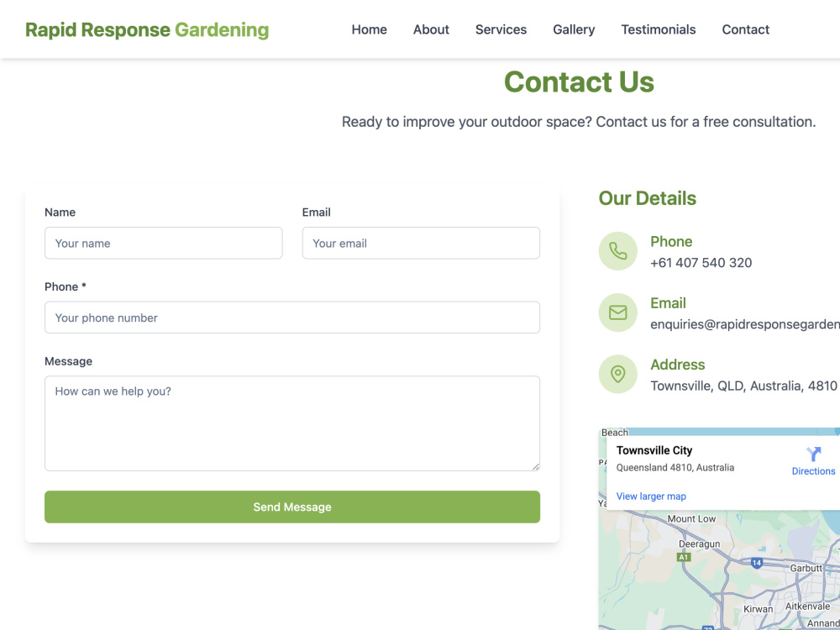Screen dimensions: 840x630
Task: Click Kirwan on the map
Action: click(x=758, y=609)
